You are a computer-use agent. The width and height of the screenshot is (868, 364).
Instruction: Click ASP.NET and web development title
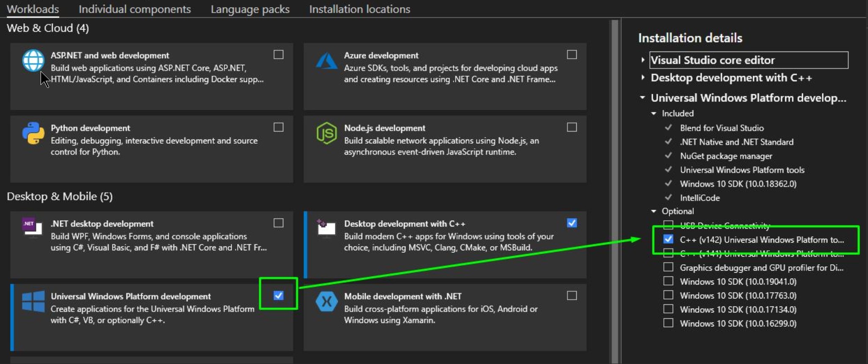pyautogui.click(x=110, y=55)
